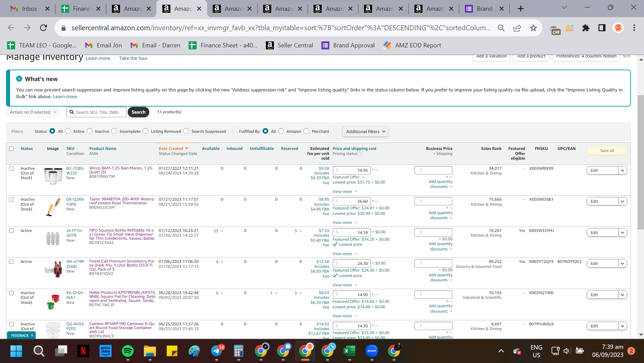Open Telegram from the taskbar

pos(217,351)
